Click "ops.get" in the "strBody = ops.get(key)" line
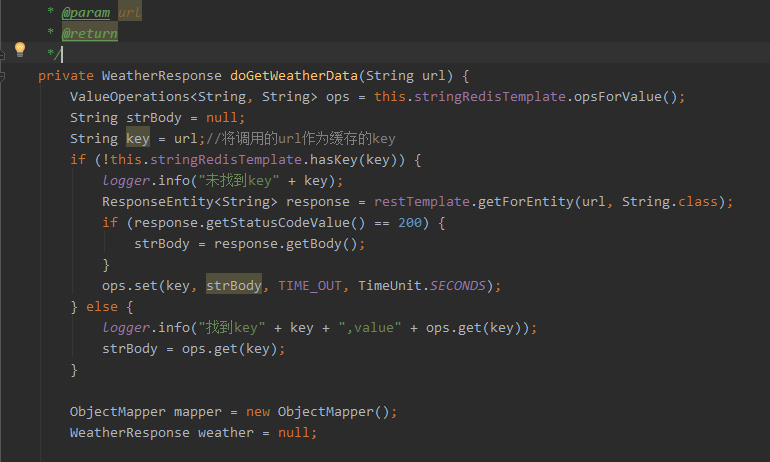The height and width of the screenshot is (462, 770). [210, 349]
